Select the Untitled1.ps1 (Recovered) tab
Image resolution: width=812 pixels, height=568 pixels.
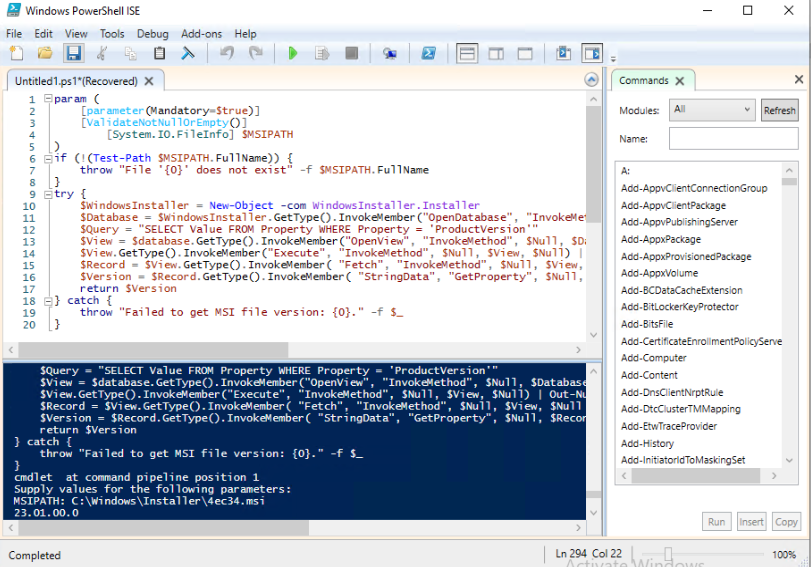point(76,81)
